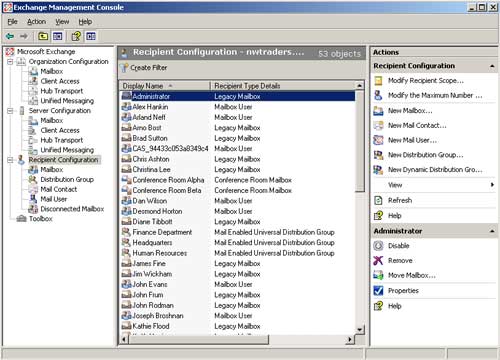The width and height of the screenshot is (500, 360).
Task: Select the Kathie Flood row
Action: 237,326
